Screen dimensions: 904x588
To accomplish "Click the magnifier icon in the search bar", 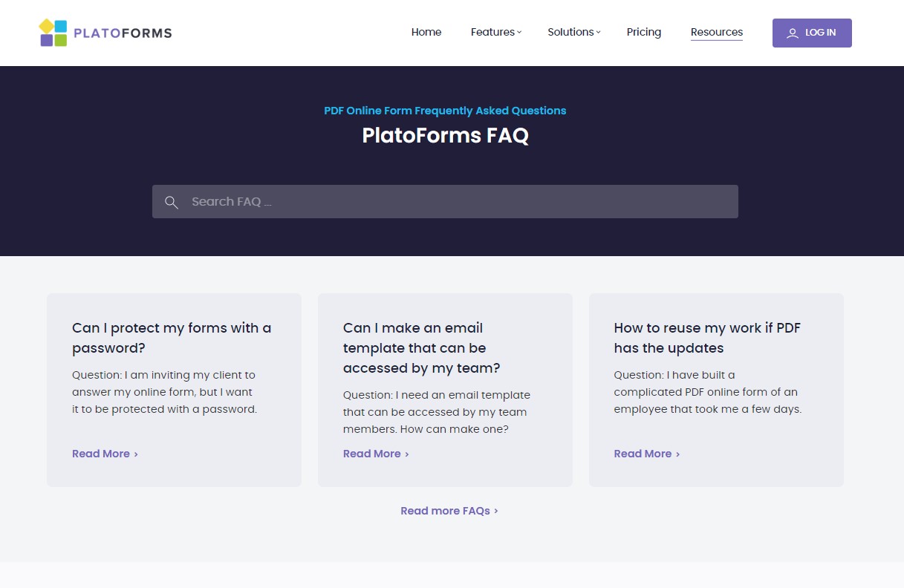I will pyautogui.click(x=172, y=202).
